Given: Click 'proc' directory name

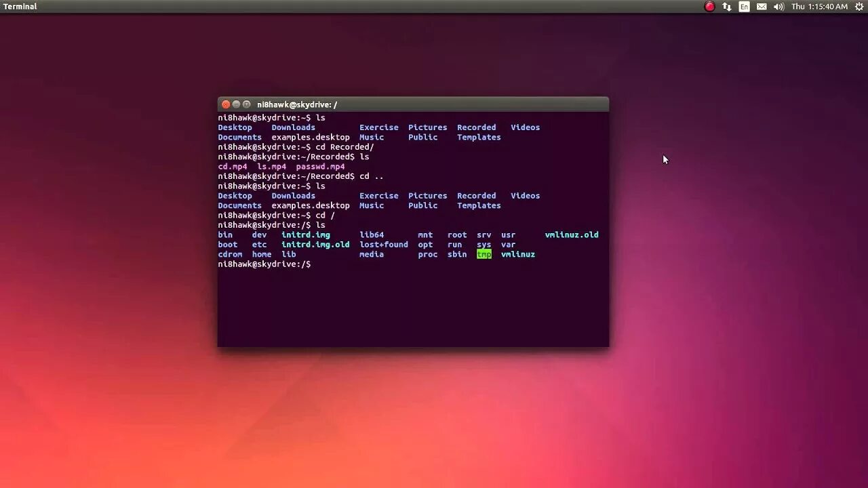Looking at the screenshot, I should point(428,255).
